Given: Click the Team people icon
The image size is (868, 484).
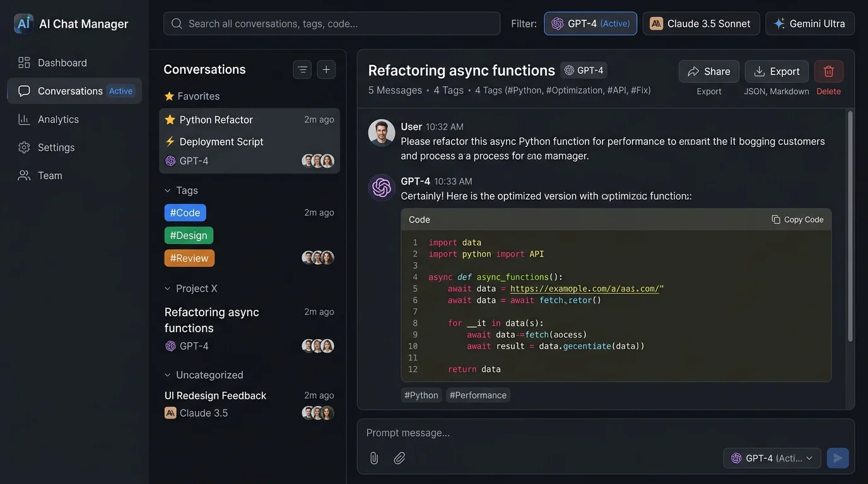Looking at the screenshot, I should coord(24,175).
